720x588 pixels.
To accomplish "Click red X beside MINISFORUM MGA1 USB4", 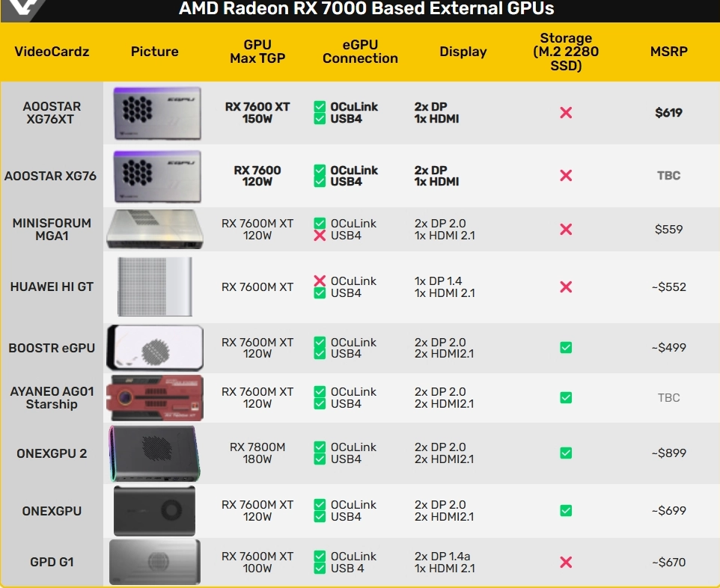I will (x=320, y=236).
